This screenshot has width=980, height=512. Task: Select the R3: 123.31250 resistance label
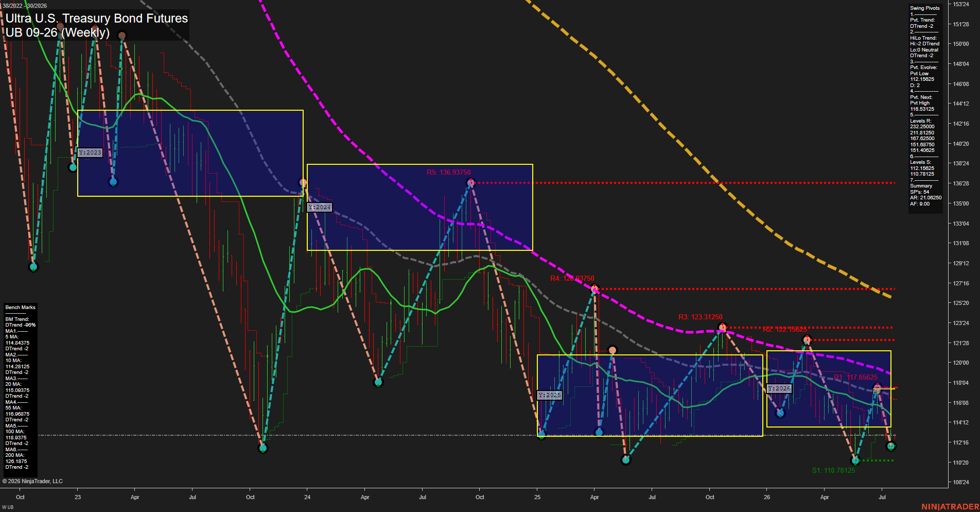coord(700,317)
